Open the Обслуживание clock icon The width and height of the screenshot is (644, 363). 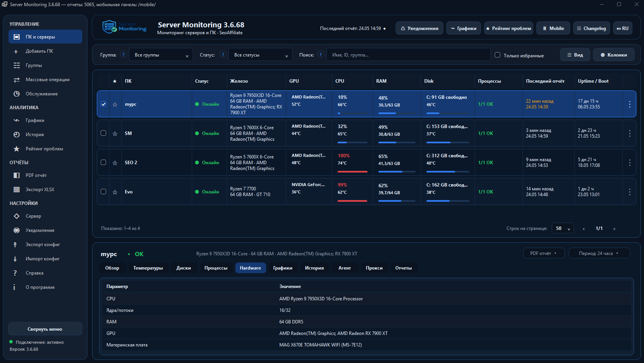pos(17,94)
